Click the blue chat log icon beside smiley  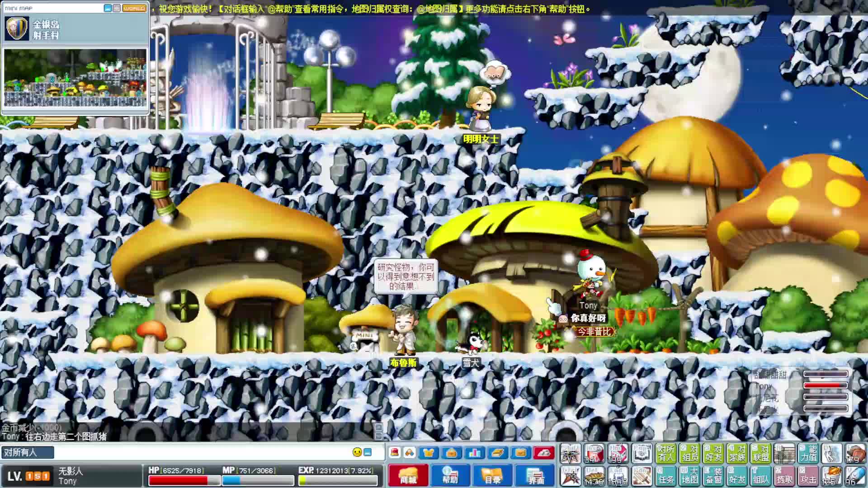click(x=368, y=452)
